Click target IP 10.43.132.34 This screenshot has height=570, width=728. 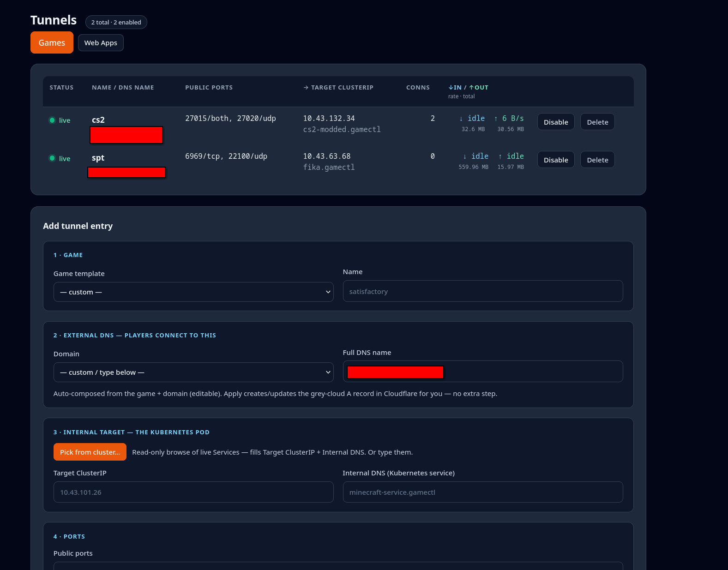(329, 118)
